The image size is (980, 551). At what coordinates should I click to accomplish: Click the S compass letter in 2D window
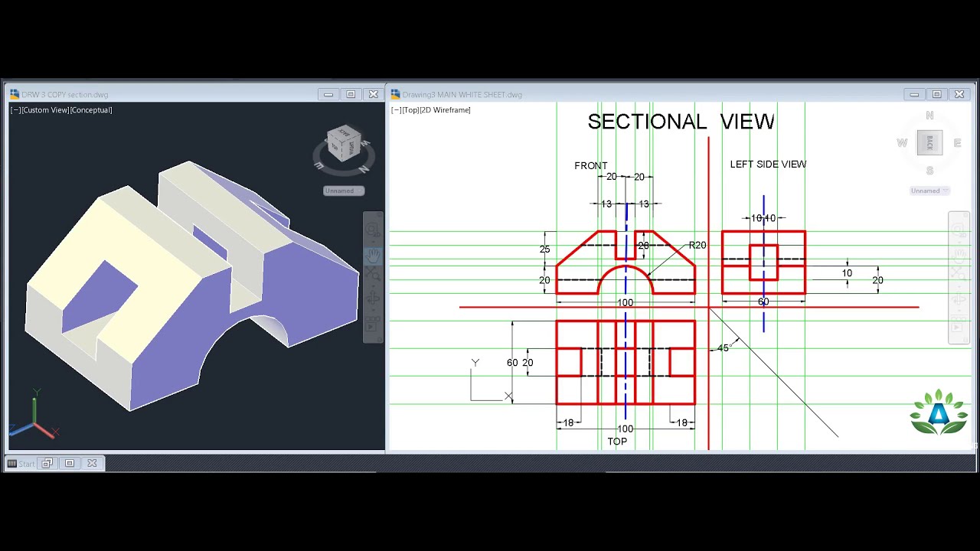[929, 171]
